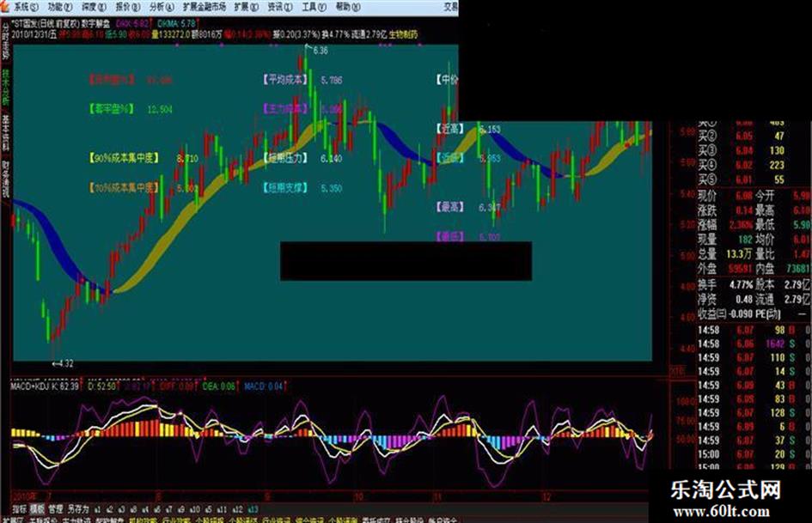Click the 生物制药 sector link

(403, 34)
